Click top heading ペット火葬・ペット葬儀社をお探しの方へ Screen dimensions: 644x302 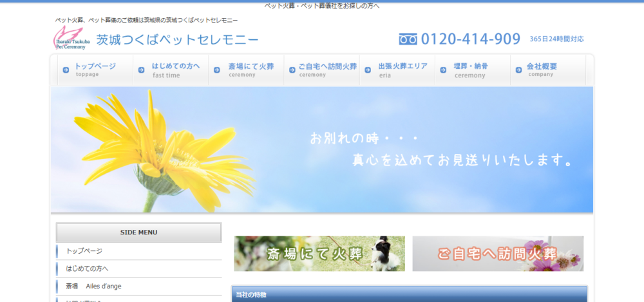pos(322,6)
